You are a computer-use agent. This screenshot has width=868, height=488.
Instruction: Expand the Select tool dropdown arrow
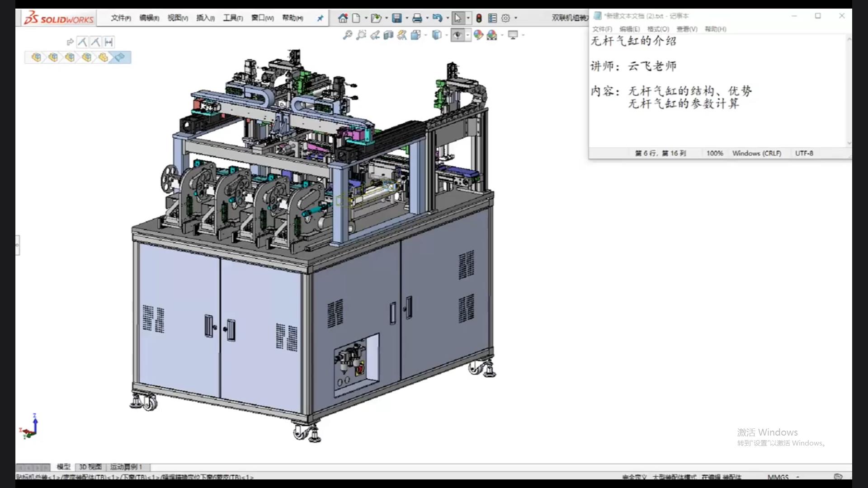coord(468,18)
